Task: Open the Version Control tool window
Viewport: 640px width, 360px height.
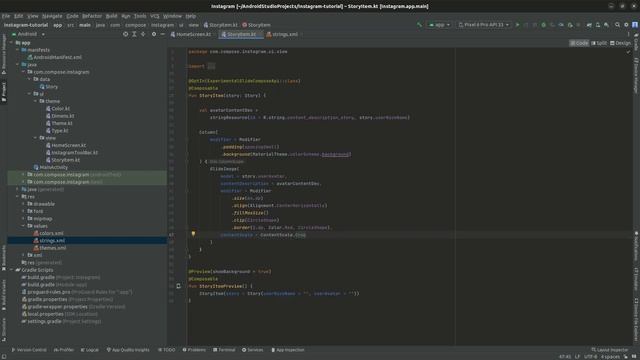Action: pyautogui.click(x=29, y=350)
